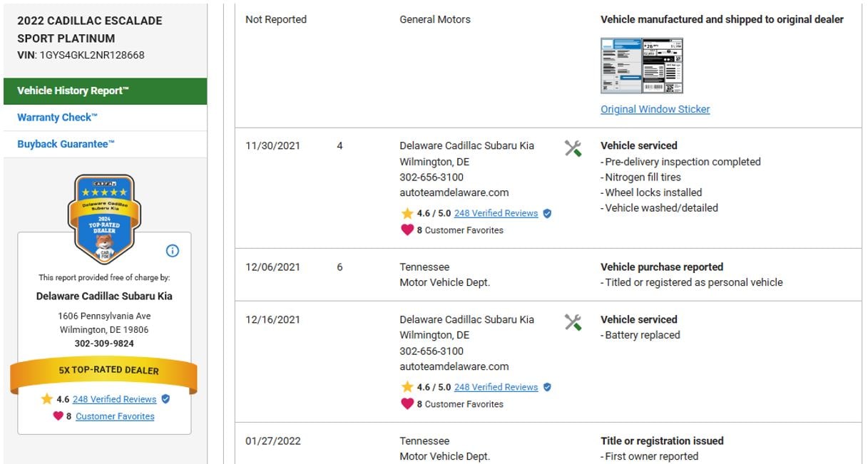Switch to the Warranty Check tab

tap(57, 117)
